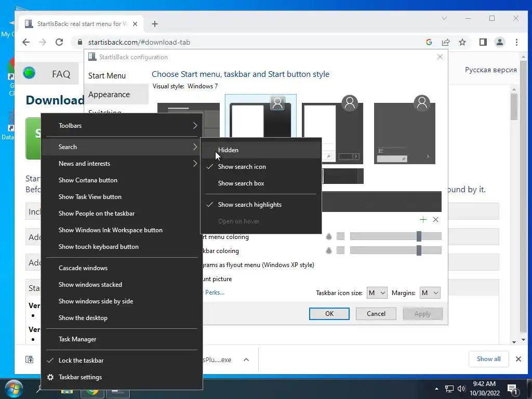Viewport: 532px width, 399px height.
Task: Bookmark this page with the star icon
Action: pyautogui.click(x=462, y=42)
